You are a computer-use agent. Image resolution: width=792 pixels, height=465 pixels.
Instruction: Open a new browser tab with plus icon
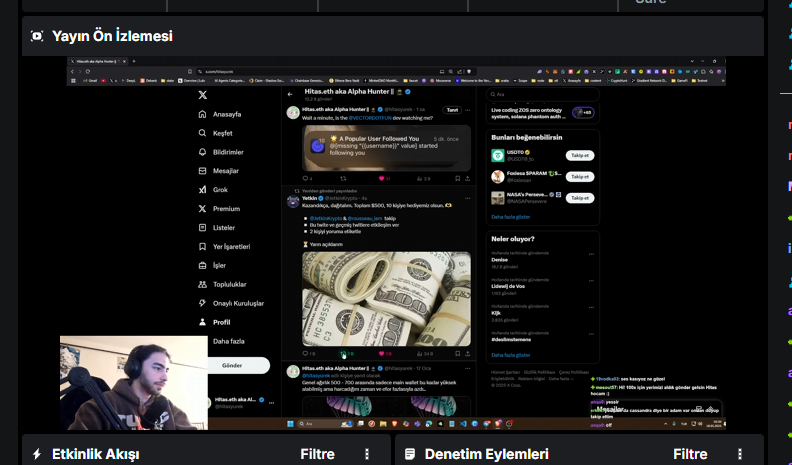click(x=133, y=61)
